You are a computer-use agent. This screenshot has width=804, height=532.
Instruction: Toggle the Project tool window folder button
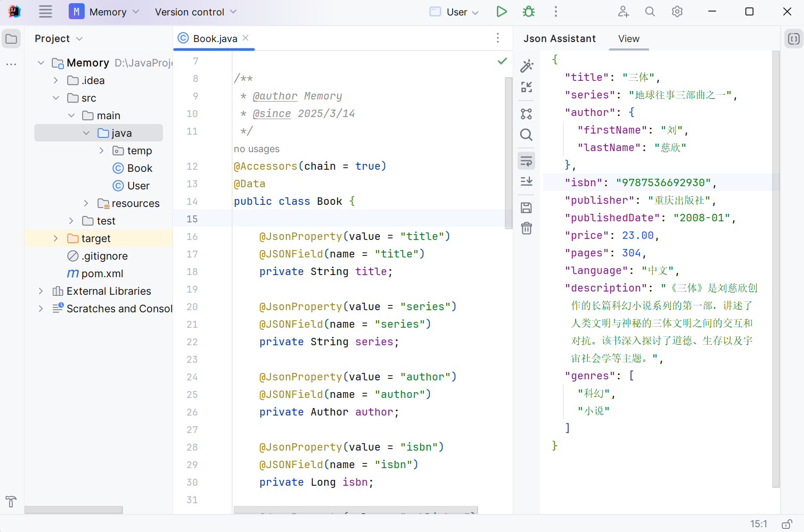11,39
